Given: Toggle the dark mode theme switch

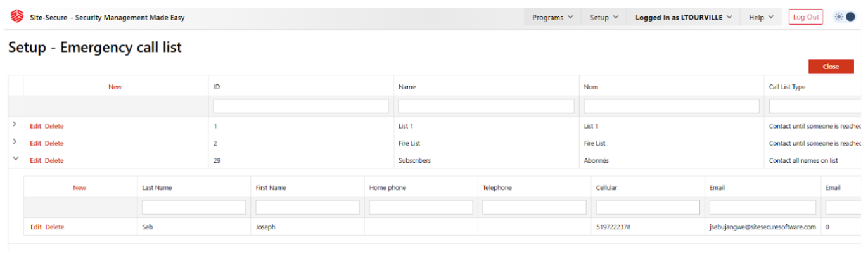Looking at the screenshot, I should coord(845,17).
